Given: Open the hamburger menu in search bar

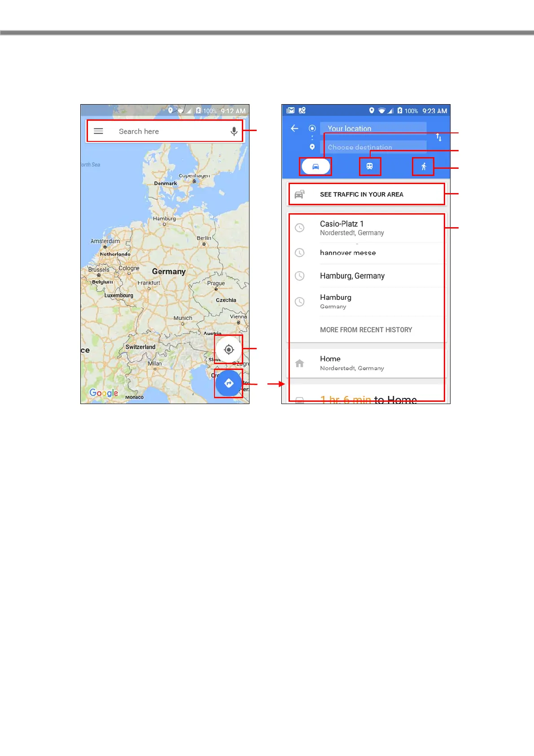Looking at the screenshot, I should coord(98,131).
